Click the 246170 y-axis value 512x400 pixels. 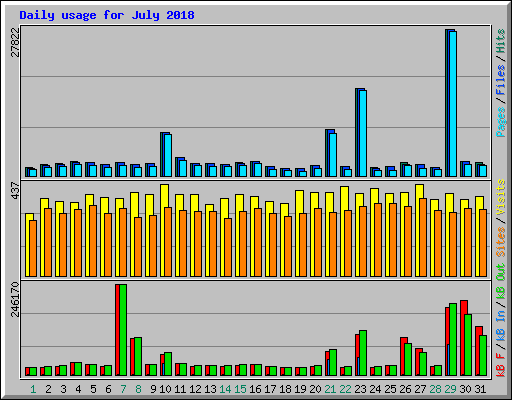pyautogui.click(x=15, y=299)
